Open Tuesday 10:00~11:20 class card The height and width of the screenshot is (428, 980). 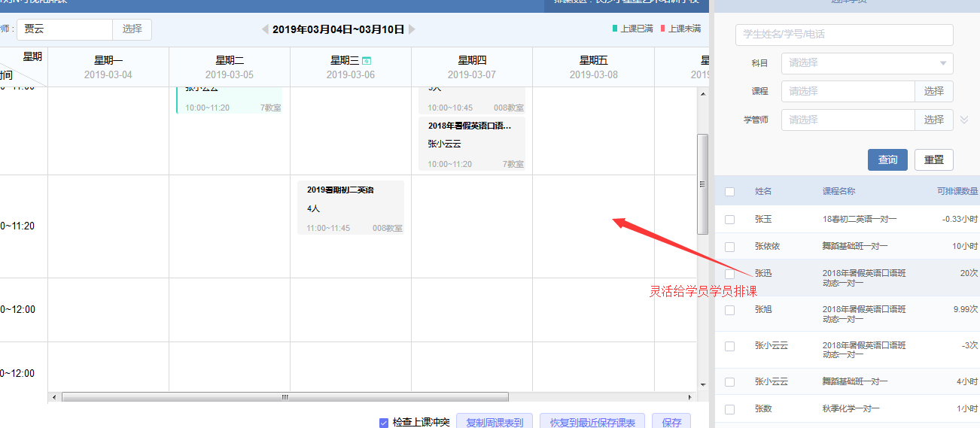(x=229, y=100)
